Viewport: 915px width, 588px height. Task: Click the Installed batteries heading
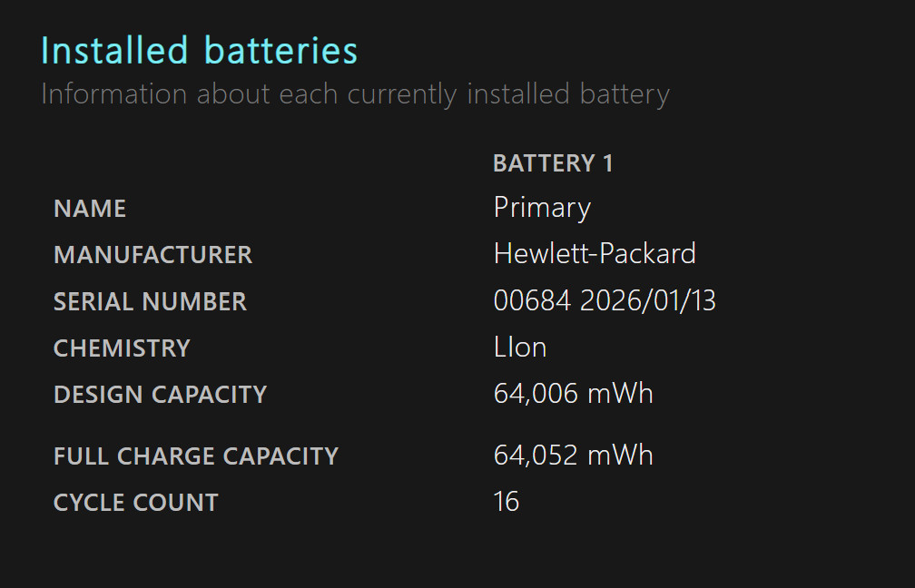point(199,50)
